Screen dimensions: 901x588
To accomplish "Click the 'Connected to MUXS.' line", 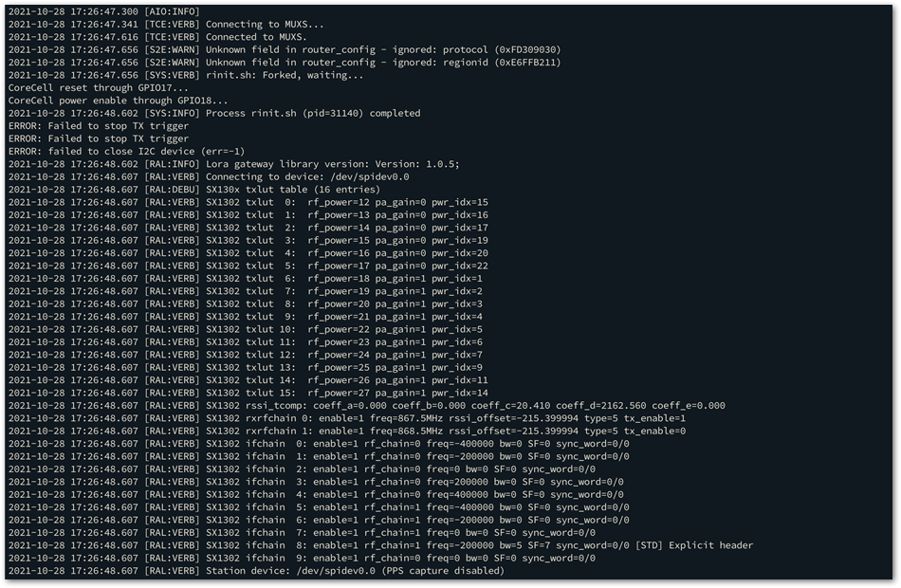I will pos(157,37).
